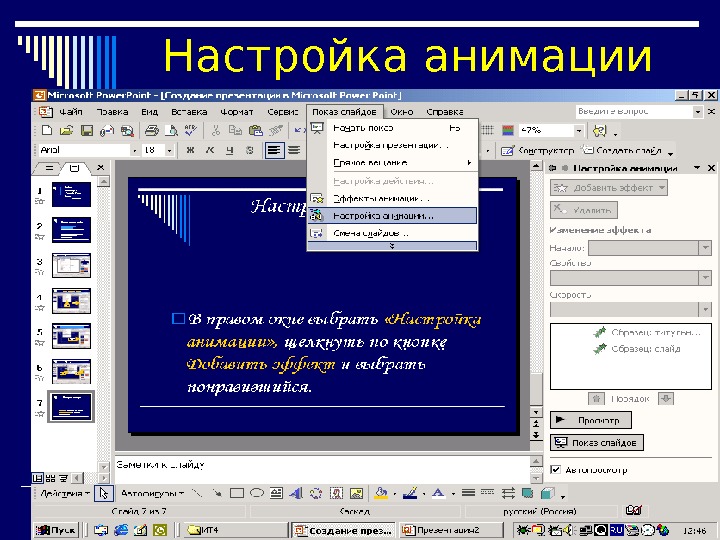Move effect up with Порядок arrow
The height and width of the screenshot is (540, 720).
tap(596, 399)
